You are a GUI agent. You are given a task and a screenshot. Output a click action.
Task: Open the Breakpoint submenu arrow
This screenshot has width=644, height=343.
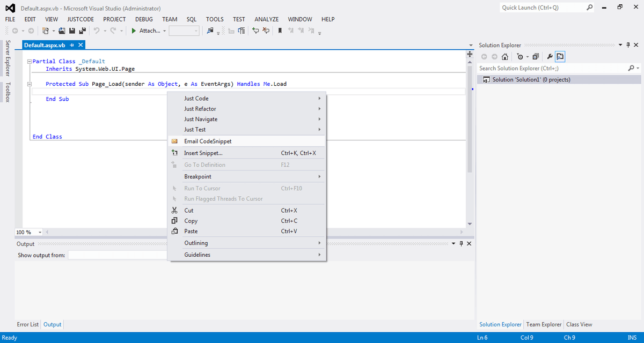(319, 176)
